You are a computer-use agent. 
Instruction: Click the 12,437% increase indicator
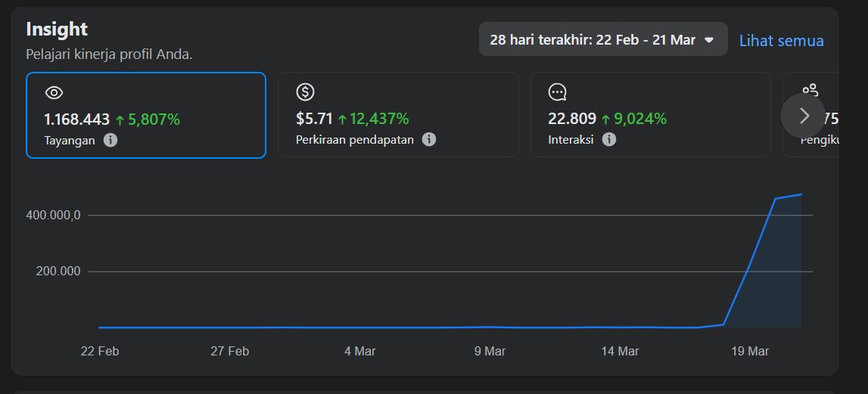[x=374, y=119]
